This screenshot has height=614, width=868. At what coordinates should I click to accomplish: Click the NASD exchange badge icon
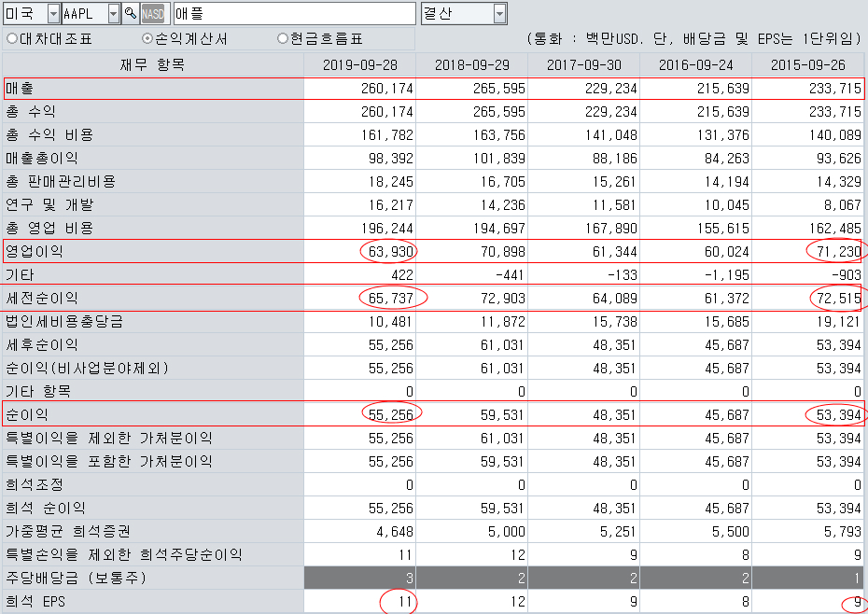[x=153, y=14]
